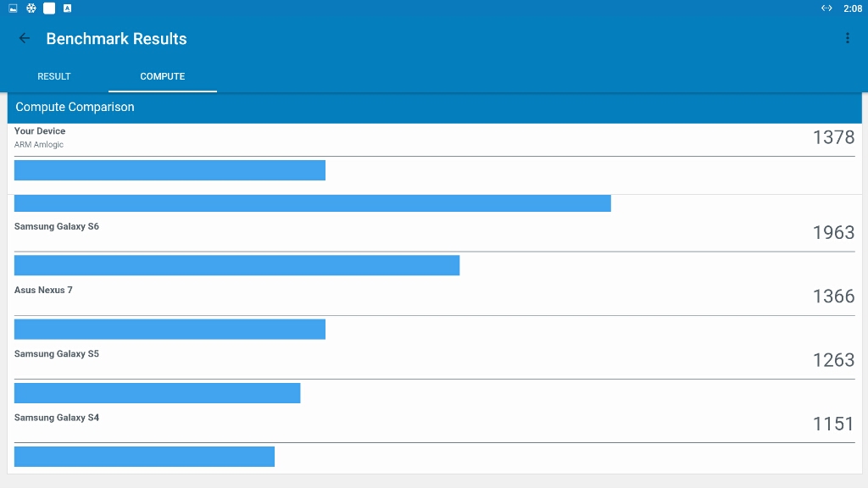868x488 pixels.
Task: Click the Samsung Galaxy S6 label
Action: 57,226
